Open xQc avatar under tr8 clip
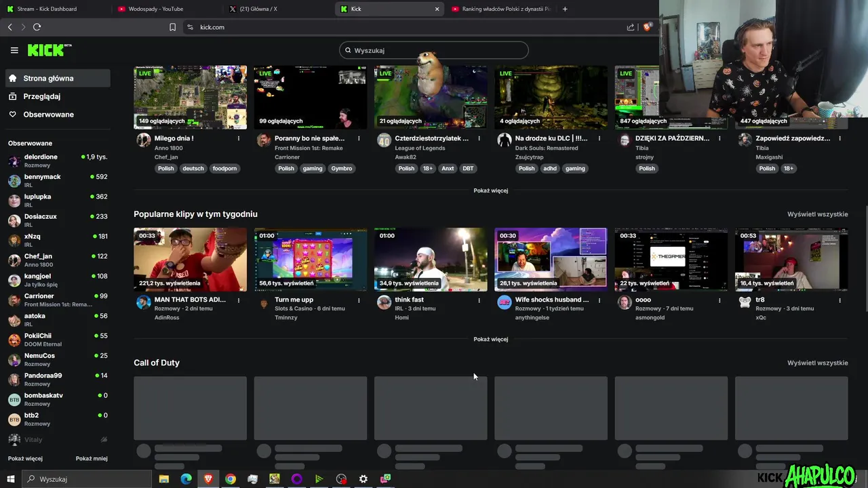Screen dimensions: 868x488 click(x=745, y=302)
